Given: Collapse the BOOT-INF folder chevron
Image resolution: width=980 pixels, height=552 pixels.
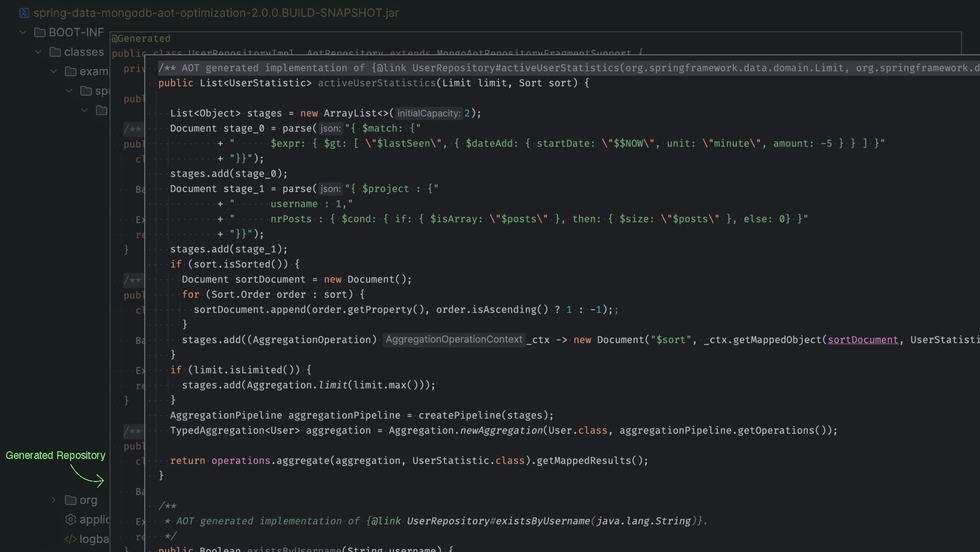Looking at the screenshot, I should pos(23,33).
